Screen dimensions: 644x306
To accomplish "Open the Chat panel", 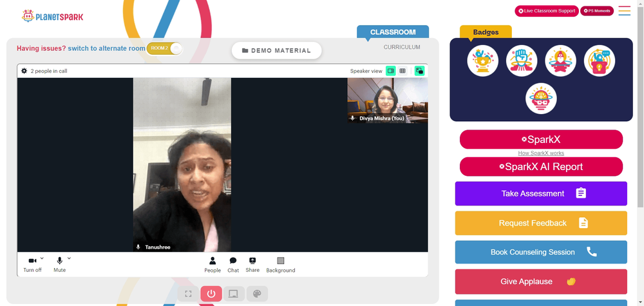I will pos(233,265).
